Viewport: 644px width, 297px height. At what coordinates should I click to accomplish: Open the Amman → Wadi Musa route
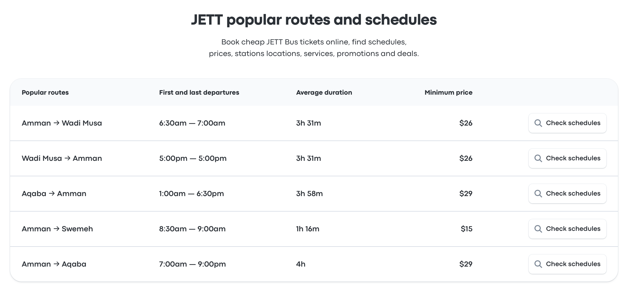point(62,123)
